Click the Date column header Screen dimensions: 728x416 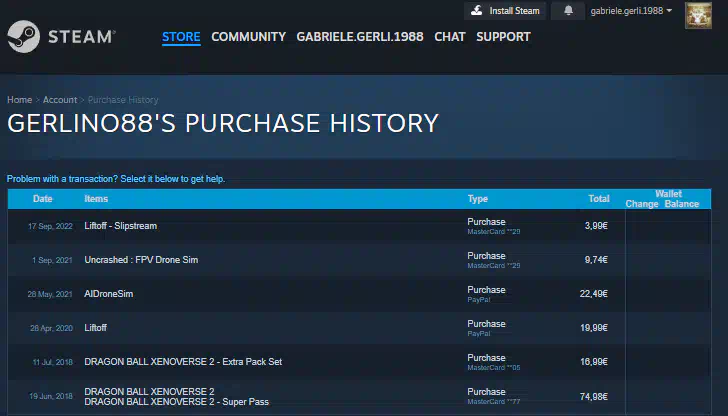(x=43, y=199)
